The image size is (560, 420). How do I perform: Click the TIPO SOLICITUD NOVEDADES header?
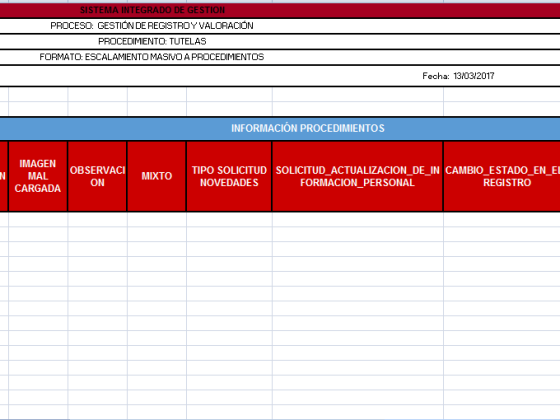coord(229,176)
